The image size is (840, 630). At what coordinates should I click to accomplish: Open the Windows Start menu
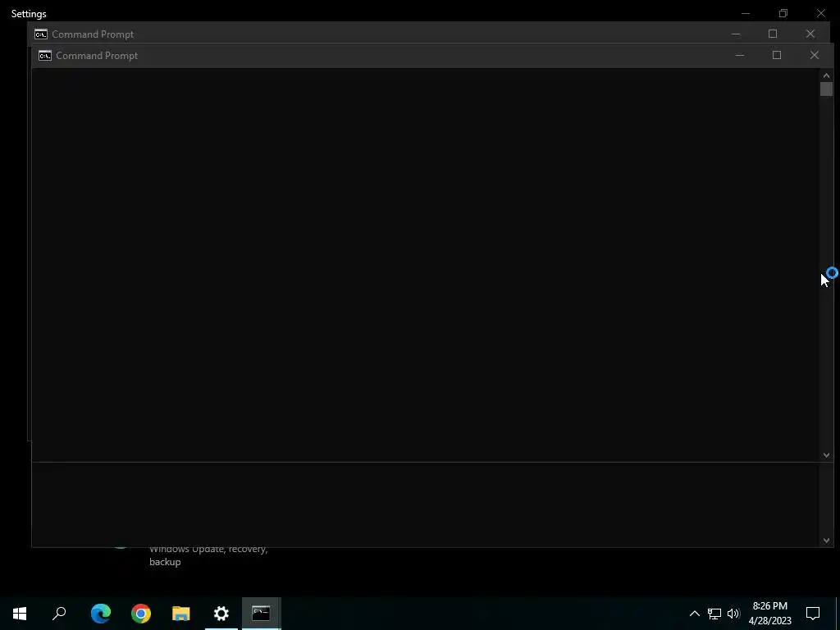point(20,614)
